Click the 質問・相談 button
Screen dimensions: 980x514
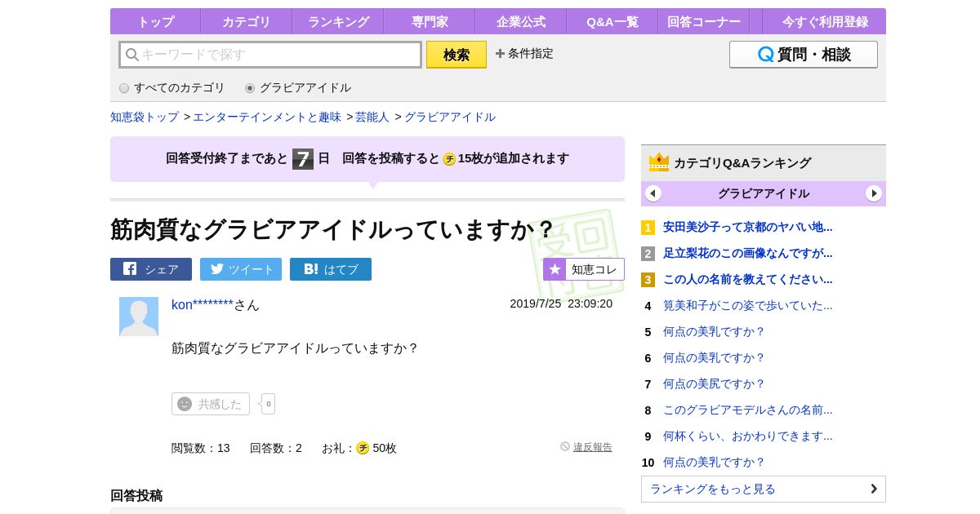(x=804, y=55)
